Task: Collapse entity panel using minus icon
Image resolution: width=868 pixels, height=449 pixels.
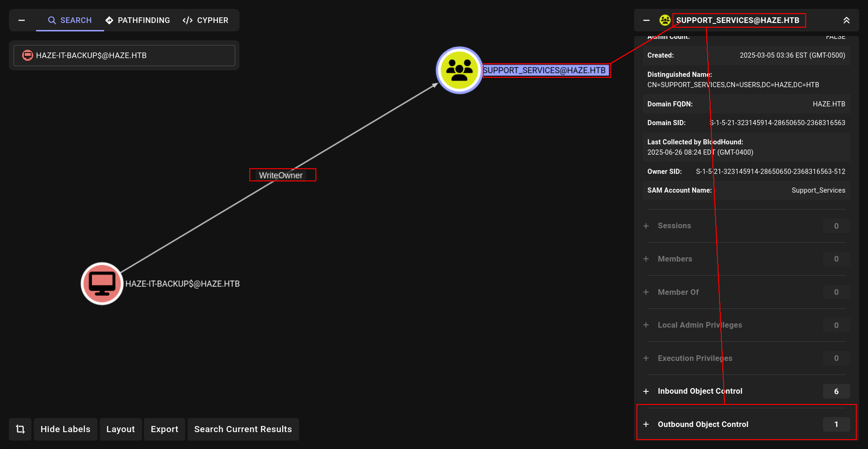Action: coord(646,20)
